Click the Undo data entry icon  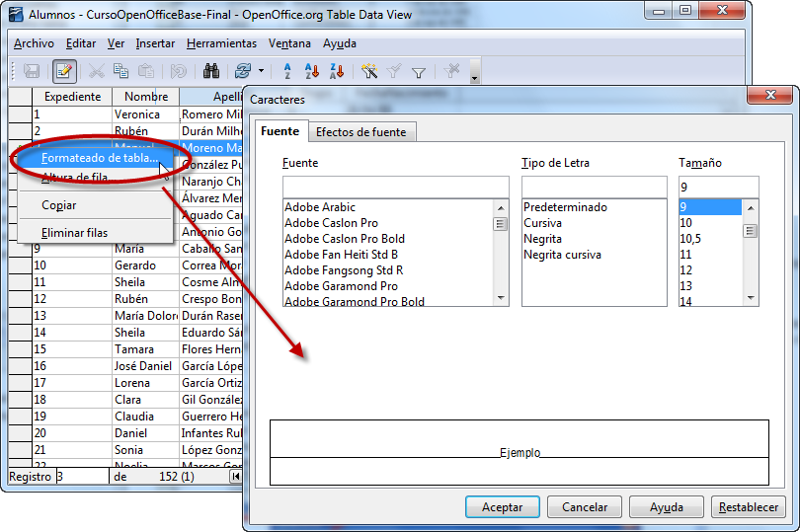click(x=179, y=71)
